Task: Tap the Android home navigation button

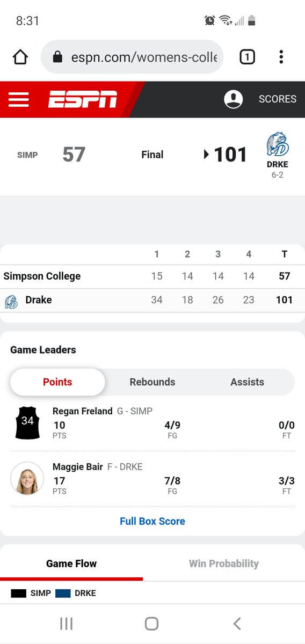Action: (152, 623)
